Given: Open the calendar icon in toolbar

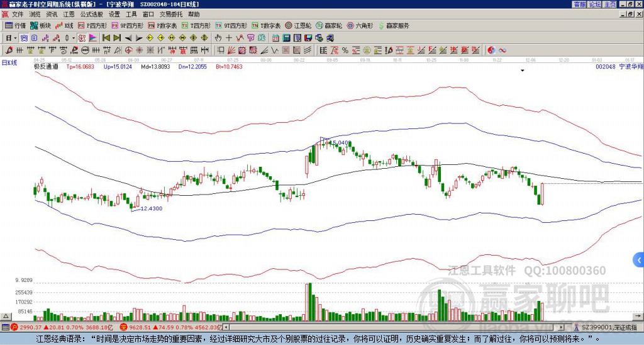Looking at the screenshot, I should point(275,38).
